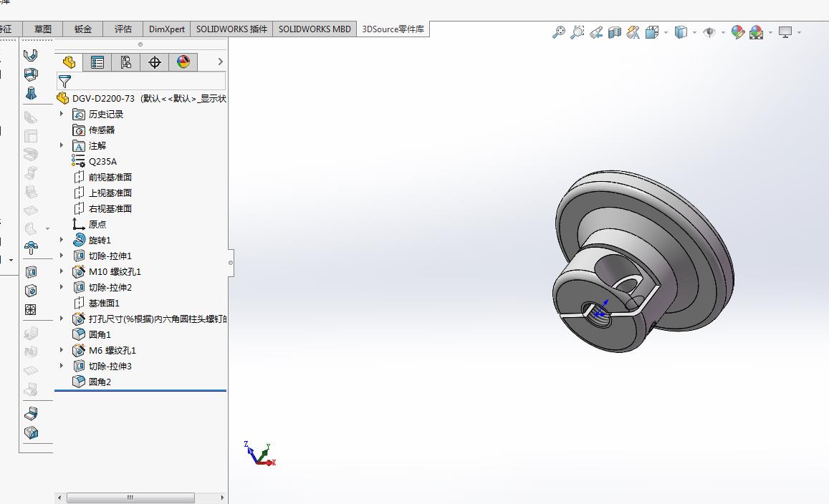Toggle the Section View icon
The width and height of the screenshot is (829, 504).
(x=614, y=32)
